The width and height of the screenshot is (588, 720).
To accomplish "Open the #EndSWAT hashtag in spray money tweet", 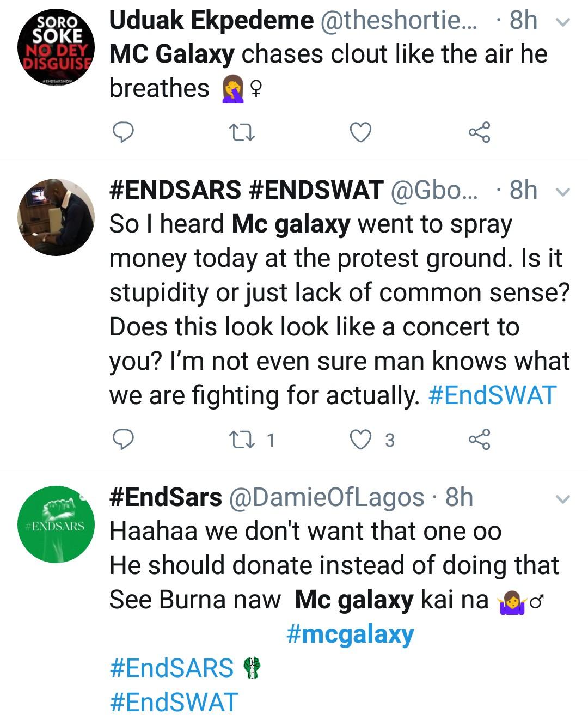I will pyautogui.click(x=492, y=395).
